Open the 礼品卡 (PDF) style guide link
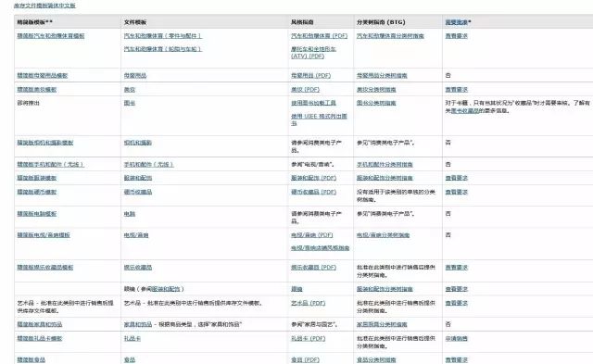The width and height of the screenshot is (593, 364). (308, 339)
